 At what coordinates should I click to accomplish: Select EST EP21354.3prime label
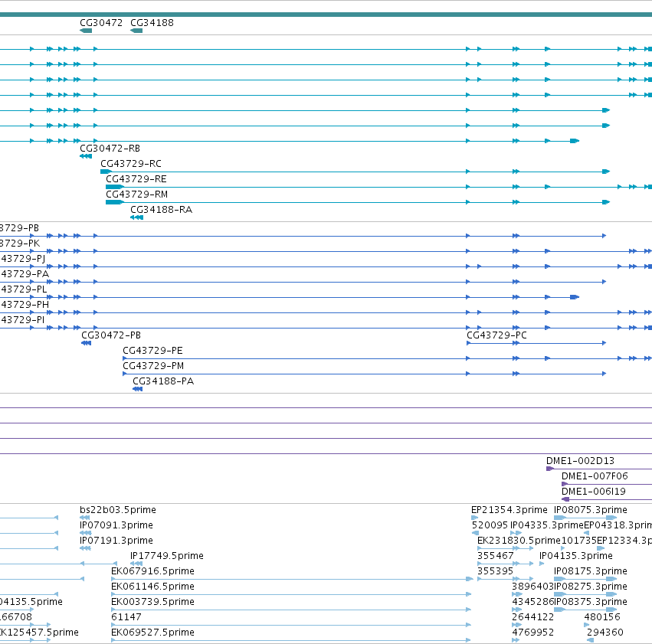pos(509,510)
